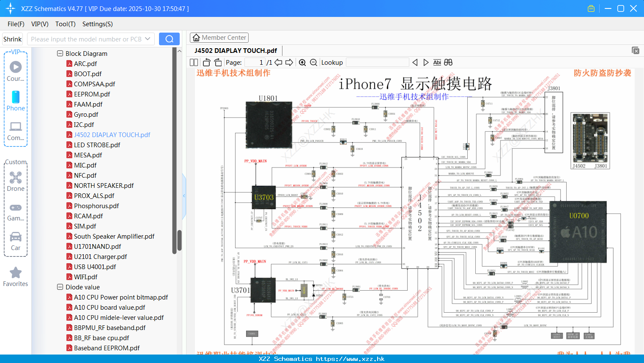Open Gyro.pdf in the tree
The image size is (644, 363).
[x=86, y=114]
